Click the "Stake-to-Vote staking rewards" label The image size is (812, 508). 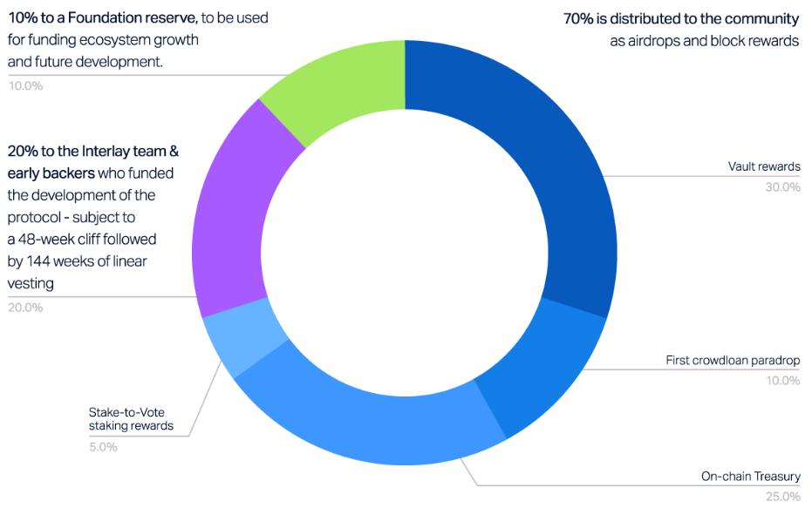click(x=131, y=419)
